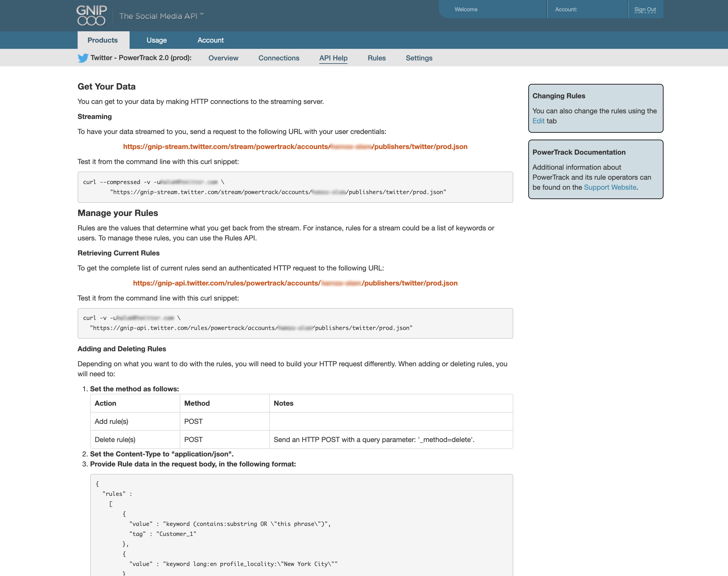Click The Social Media API tagline
Image resolution: width=728 pixels, height=576 pixels.
coord(161,16)
